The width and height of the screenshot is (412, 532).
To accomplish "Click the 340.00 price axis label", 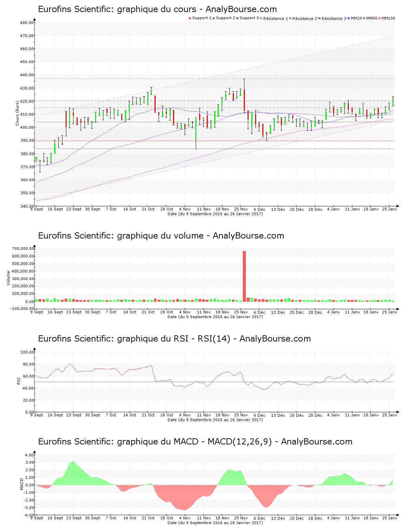I will pos(27,206).
